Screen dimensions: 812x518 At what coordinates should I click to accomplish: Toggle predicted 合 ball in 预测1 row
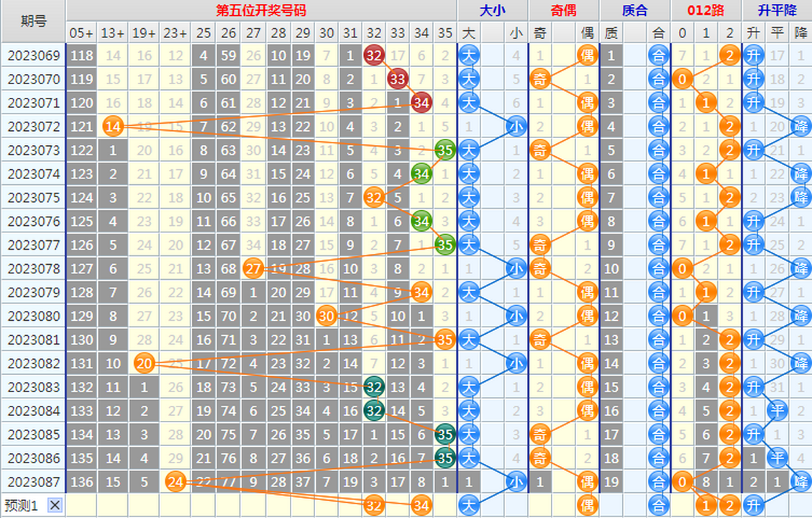pyautogui.click(x=658, y=506)
